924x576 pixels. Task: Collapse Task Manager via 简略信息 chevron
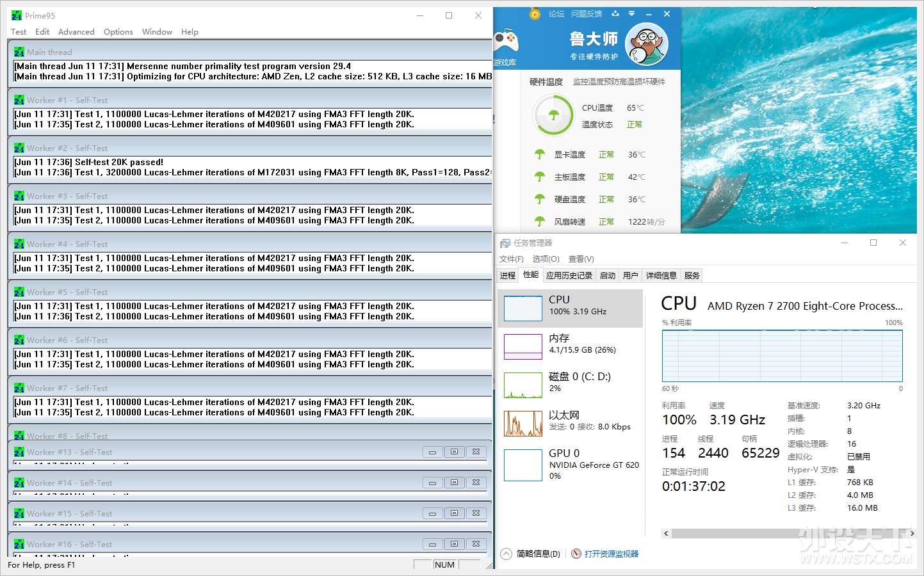(507, 554)
